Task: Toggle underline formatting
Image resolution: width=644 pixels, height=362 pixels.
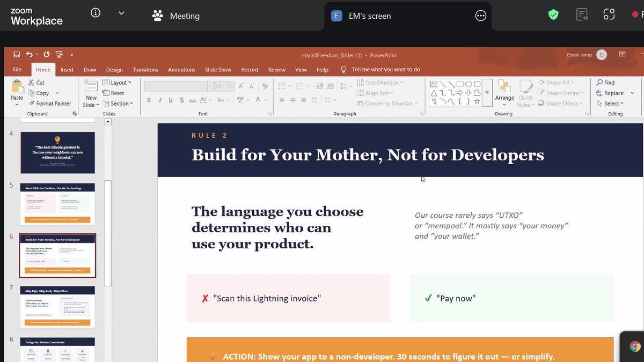Action: click(x=171, y=100)
